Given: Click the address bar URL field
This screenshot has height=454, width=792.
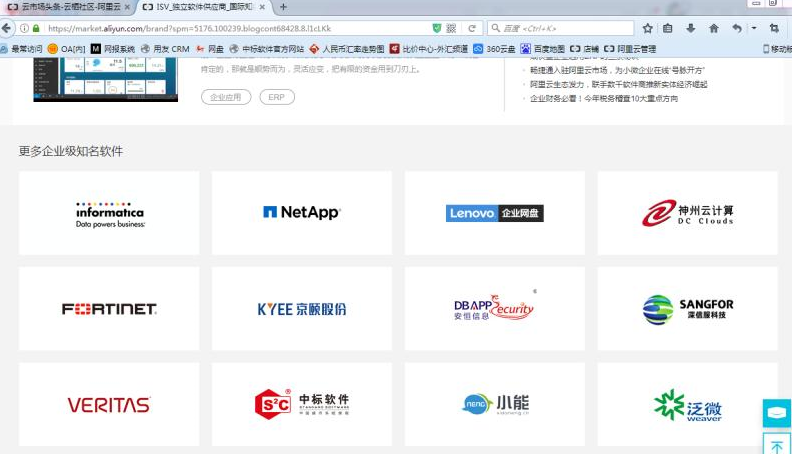Looking at the screenshot, I should coord(237,28).
